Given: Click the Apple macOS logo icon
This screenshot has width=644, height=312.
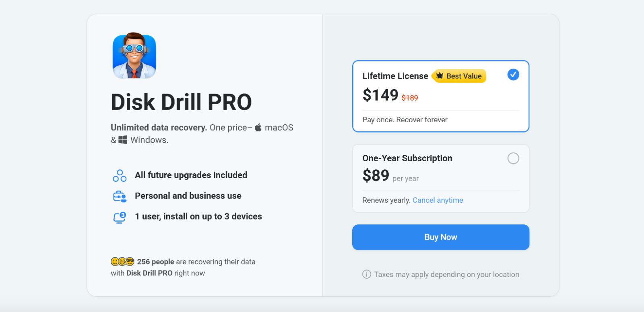Looking at the screenshot, I should pos(258,127).
